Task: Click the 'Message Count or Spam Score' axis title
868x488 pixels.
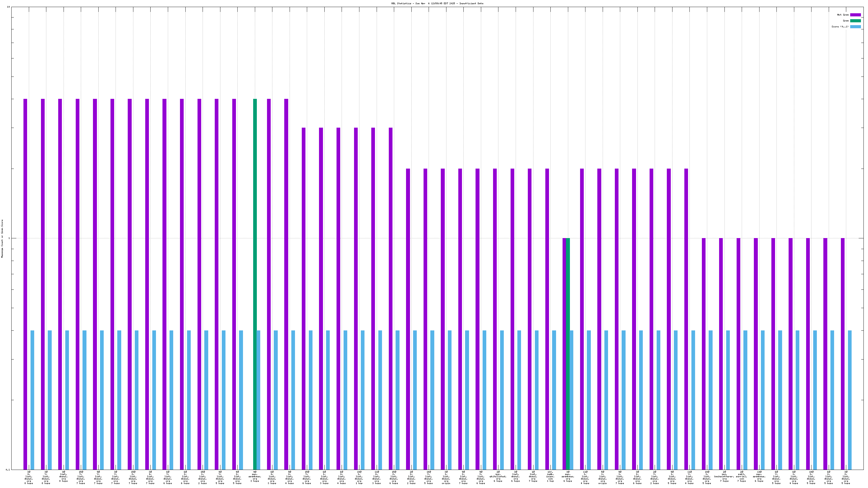Action: click(2, 238)
